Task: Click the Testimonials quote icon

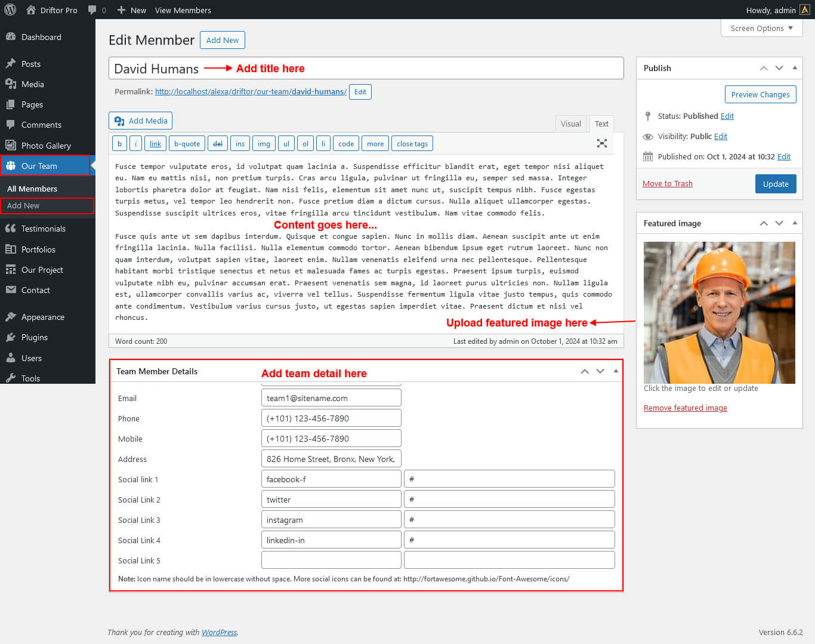Action: point(11,228)
